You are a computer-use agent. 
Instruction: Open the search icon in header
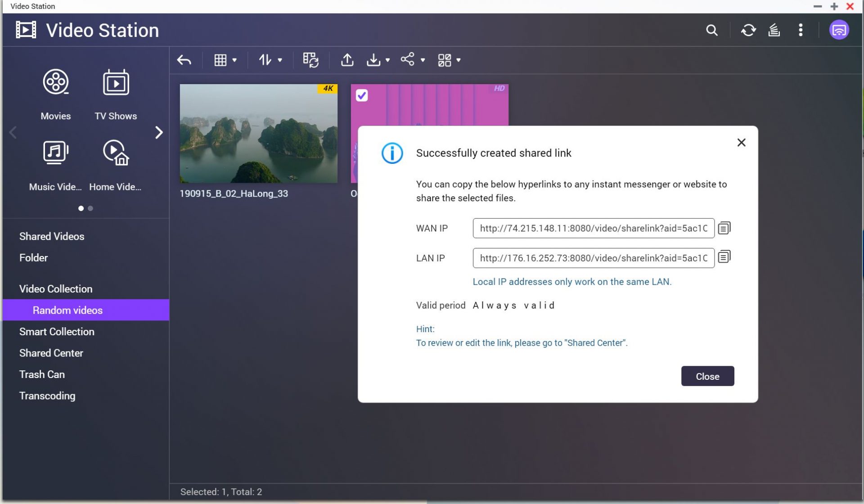[x=711, y=30]
